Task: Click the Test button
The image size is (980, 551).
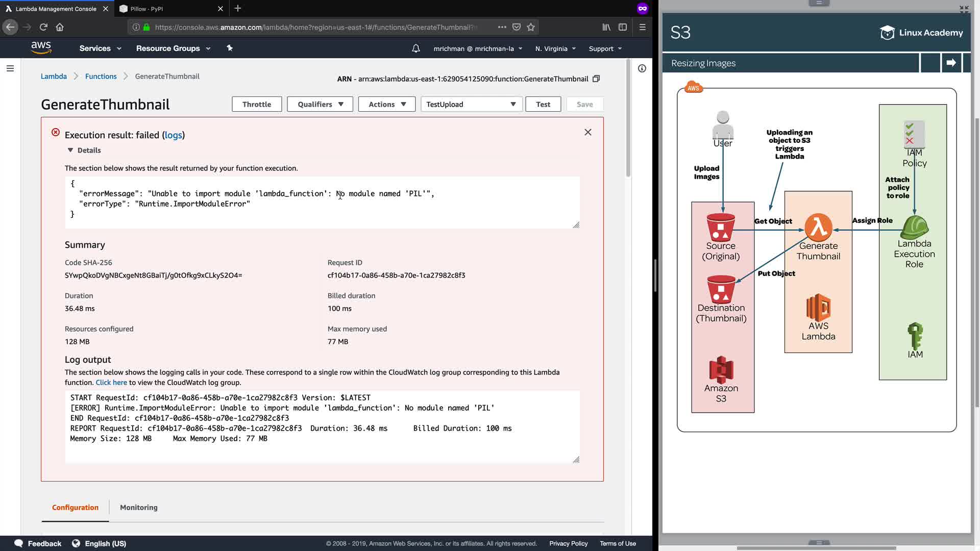Action: pos(543,104)
